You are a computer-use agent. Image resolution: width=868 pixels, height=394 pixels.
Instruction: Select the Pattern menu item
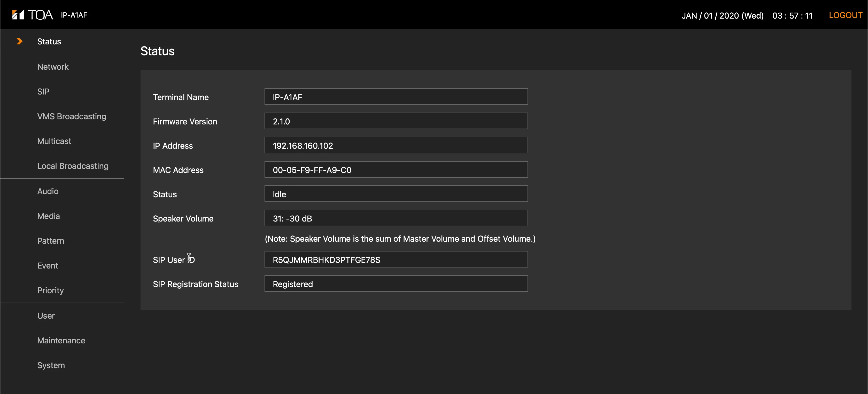point(51,241)
